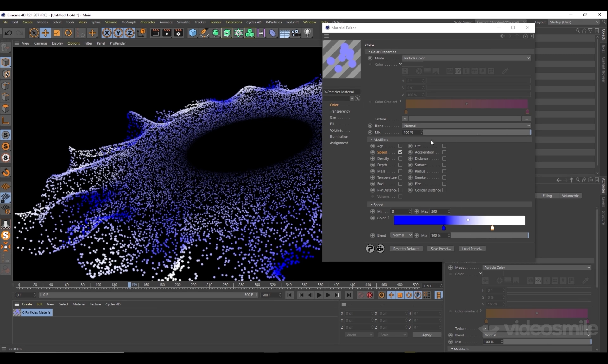The width and height of the screenshot is (608, 364).
Task: Enable the Acceleration modifier checkbox
Action: 444,152
